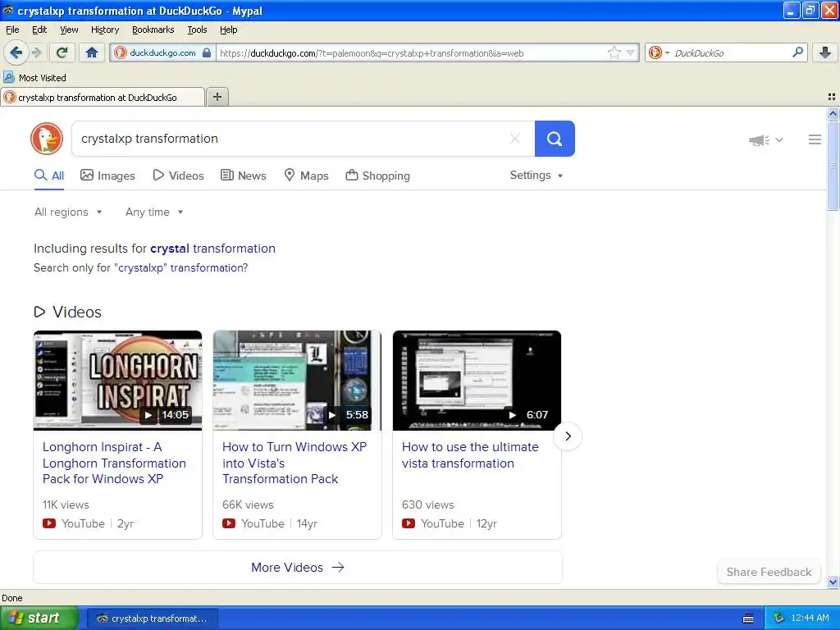This screenshot has width=840, height=630.
Task: Follow the crystal transformation suggestion link
Action: tap(212, 249)
